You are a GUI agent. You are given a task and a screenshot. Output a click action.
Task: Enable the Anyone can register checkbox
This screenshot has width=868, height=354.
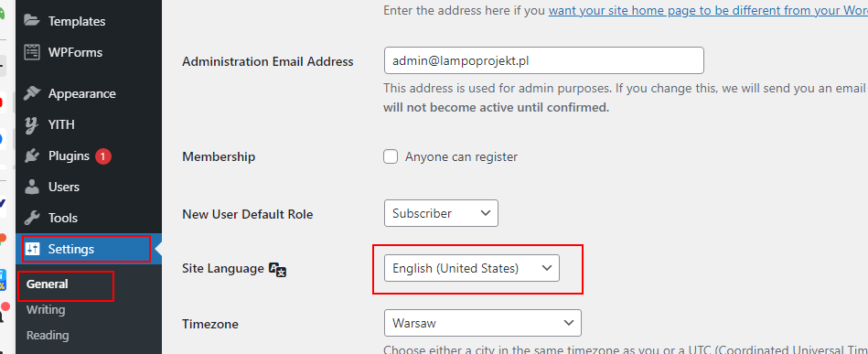pyautogui.click(x=391, y=156)
